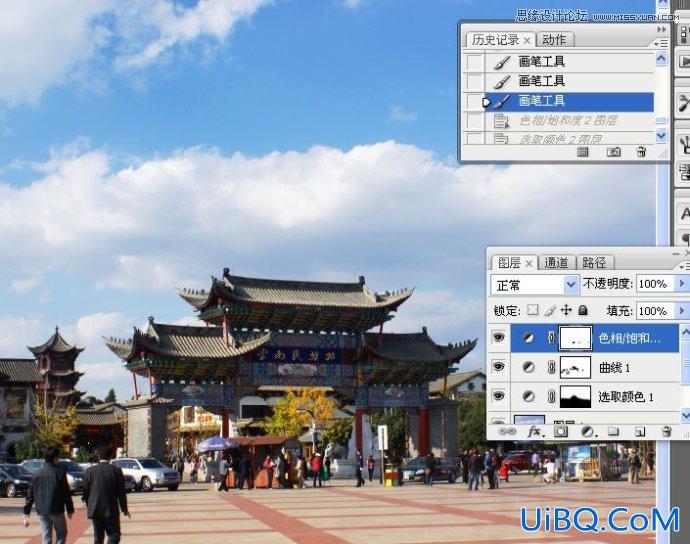Link layers using chain icon at panel bottom
This screenshot has height=544, width=690.
click(x=506, y=432)
